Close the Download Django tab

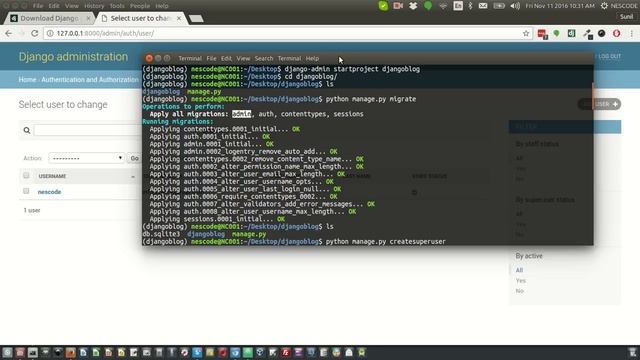pos(88,18)
